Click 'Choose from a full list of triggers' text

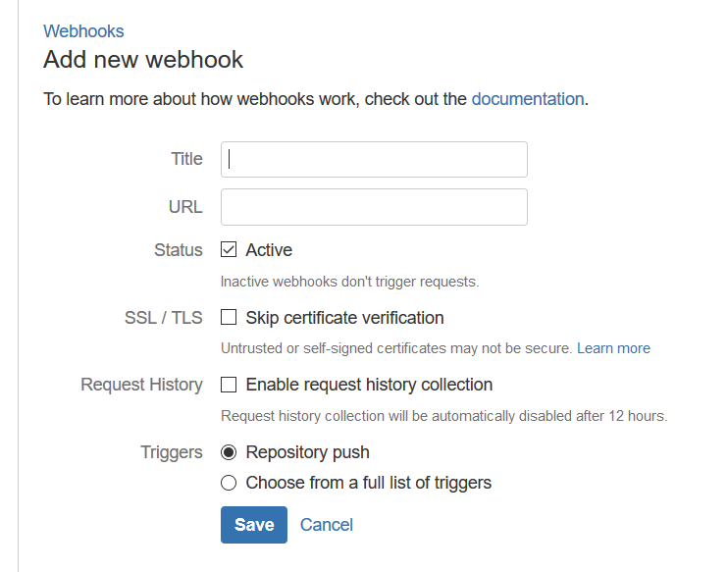(369, 483)
